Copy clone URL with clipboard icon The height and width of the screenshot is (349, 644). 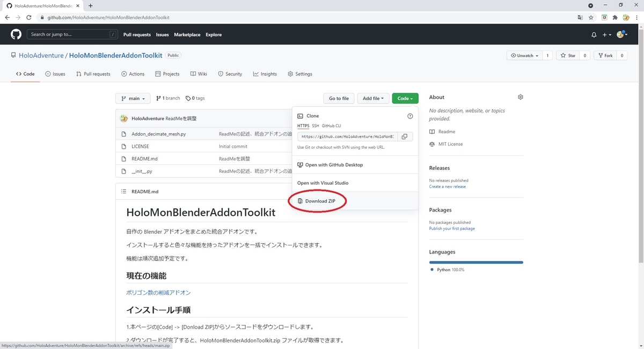[x=405, y=136]
